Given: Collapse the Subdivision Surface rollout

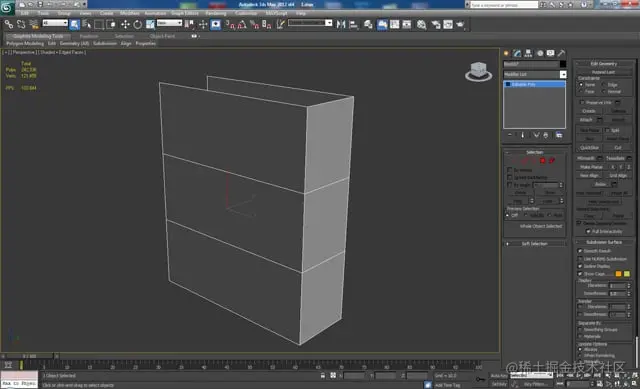Looking at the screenshot, I should (604, 242).
